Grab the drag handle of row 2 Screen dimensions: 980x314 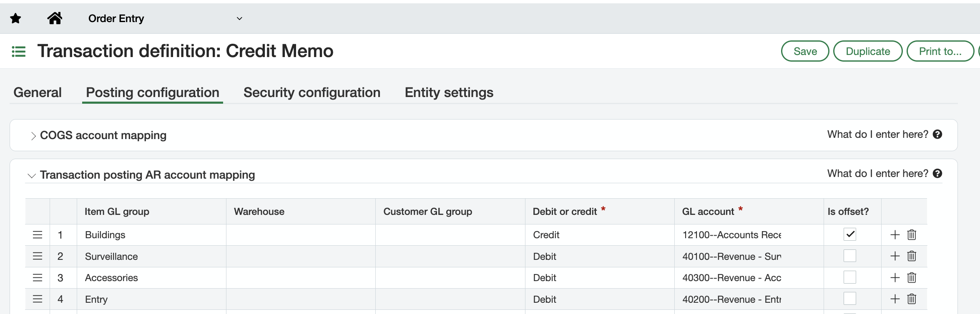(x=38, y=256)
